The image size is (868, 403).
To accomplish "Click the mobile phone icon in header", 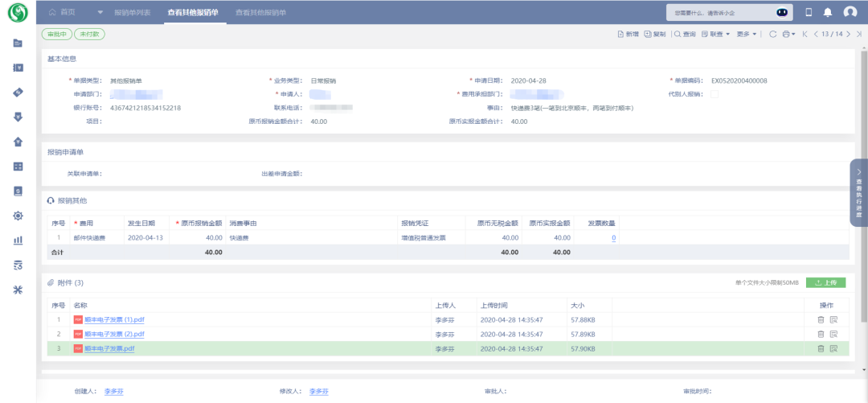I will (808, 12).
